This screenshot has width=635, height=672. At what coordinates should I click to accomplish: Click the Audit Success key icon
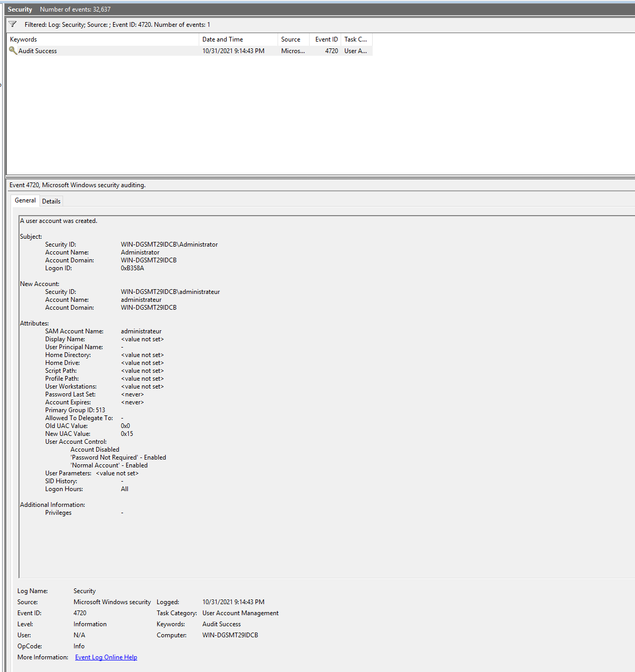13,50
